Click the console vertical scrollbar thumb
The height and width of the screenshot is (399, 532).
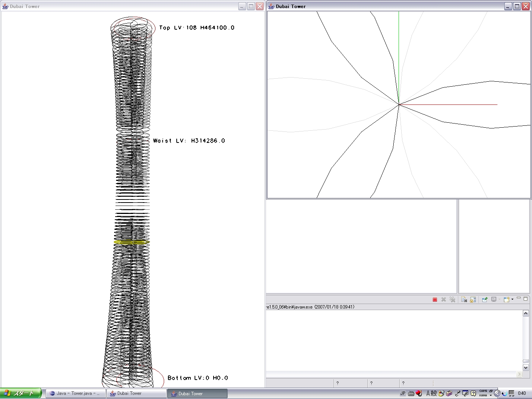(526, 361)
